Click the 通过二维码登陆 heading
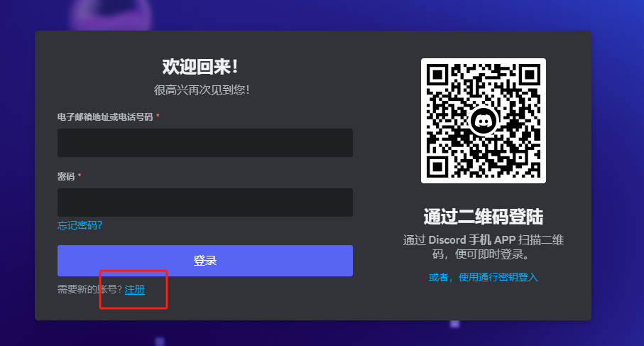Screen dimensions: 644x346 [x=484, y=217]
